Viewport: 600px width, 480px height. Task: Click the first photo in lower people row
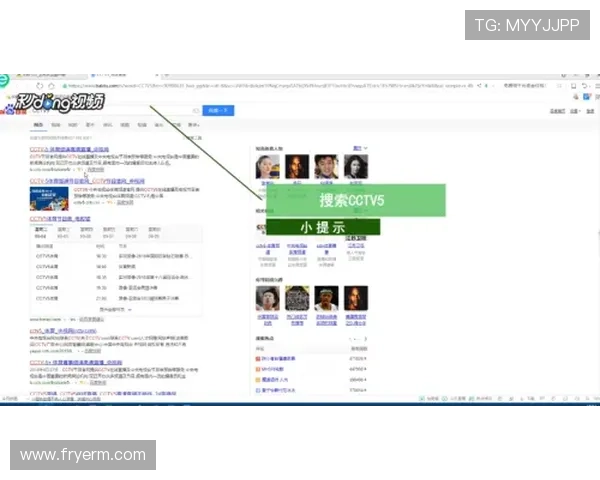[x=267, y=299]
